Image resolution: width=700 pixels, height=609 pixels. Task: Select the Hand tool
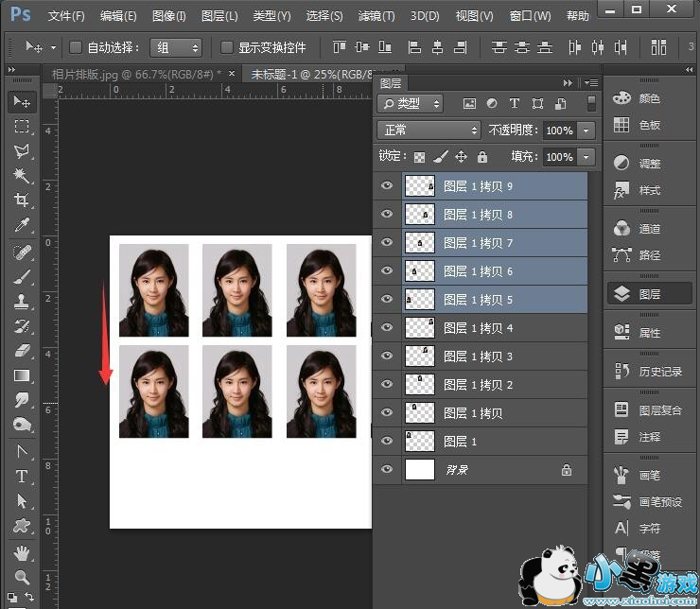click(x=22, y=552)
